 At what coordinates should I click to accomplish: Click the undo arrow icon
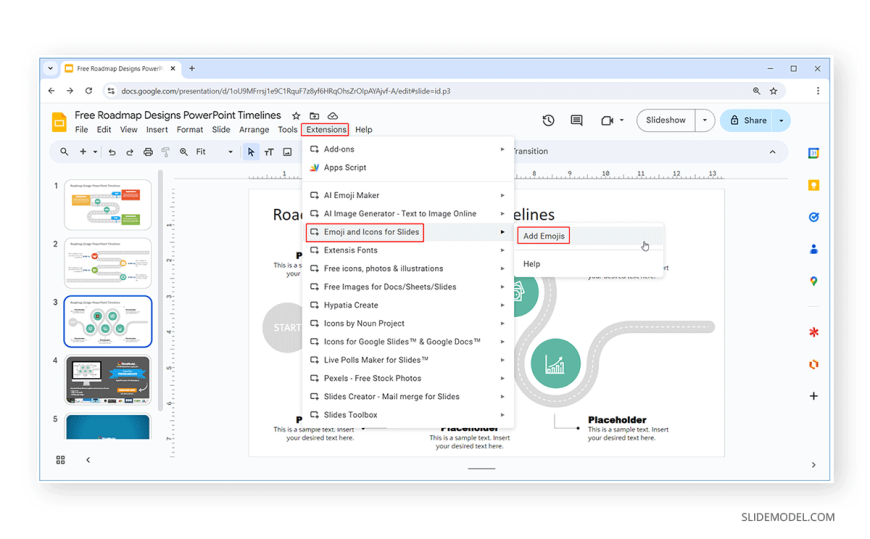coord(112,152)
